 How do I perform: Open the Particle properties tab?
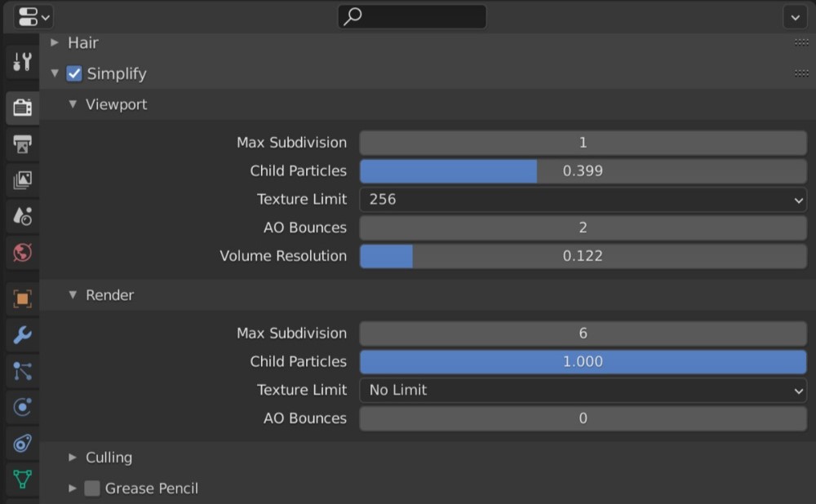click(x=23, y=371)
